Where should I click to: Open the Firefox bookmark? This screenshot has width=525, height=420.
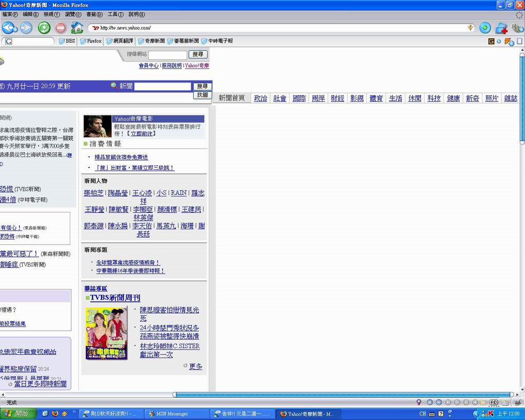(91, 41)
